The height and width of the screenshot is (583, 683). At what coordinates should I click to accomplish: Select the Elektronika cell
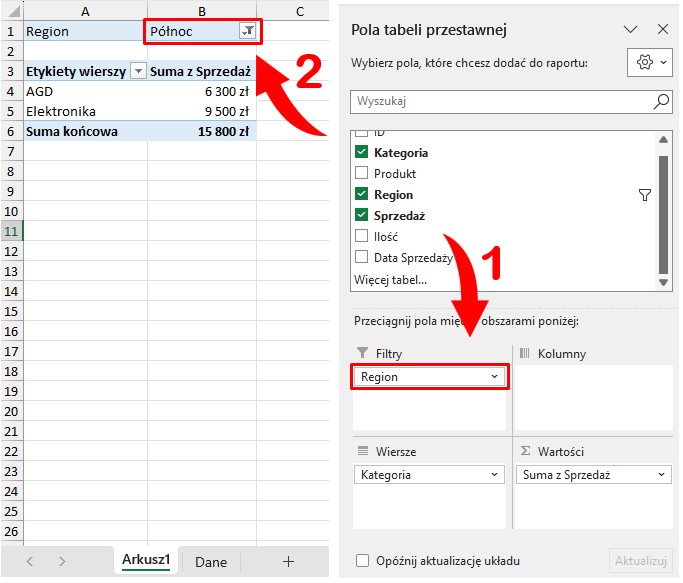coord(85,112)
